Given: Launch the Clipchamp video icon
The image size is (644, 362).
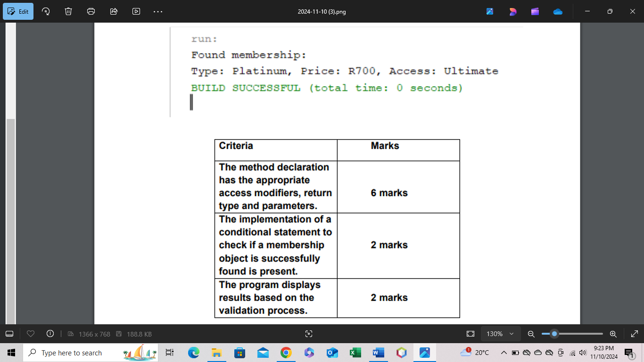Looking at the screenshot, I should coord(535,11).
